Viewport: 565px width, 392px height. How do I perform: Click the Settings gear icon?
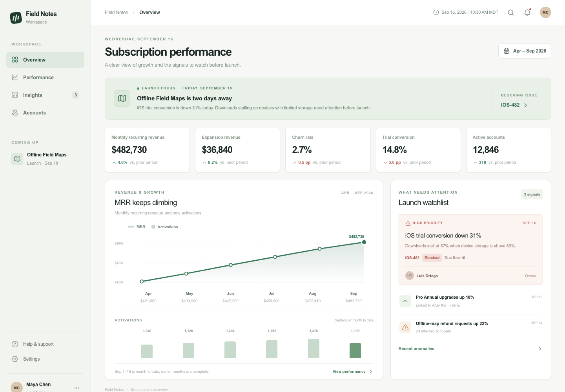click(15, 359)
